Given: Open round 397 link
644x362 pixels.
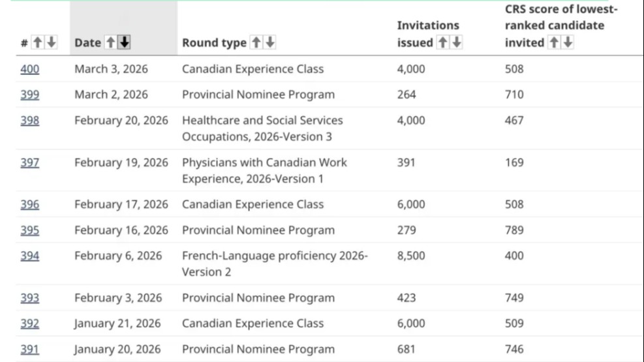Looking at the screenshot, I should coord(29,162).
